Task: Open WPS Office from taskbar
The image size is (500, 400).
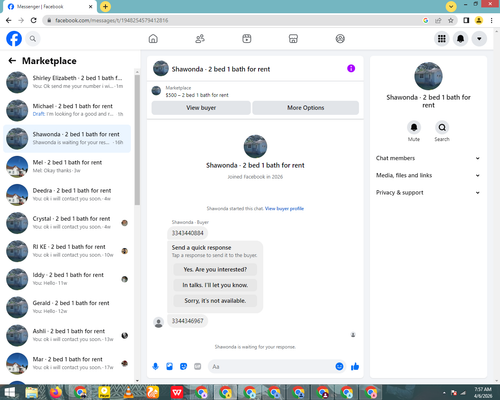Action: (177, 392)
